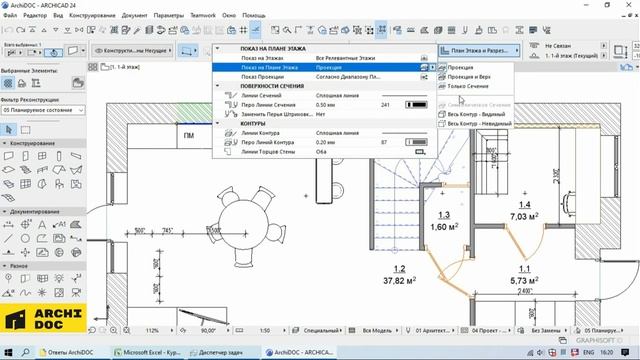Select the Line tool in Документирование
Screen dimensions: 640x360
8,238
